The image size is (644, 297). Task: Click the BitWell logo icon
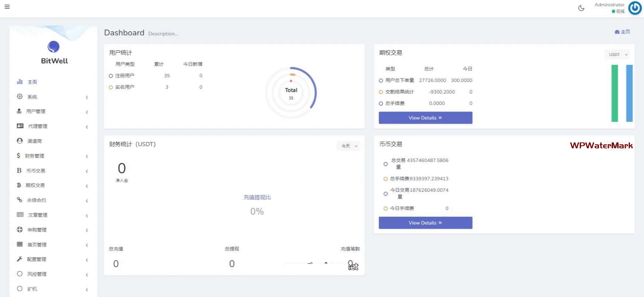pyautogui.click(x=53, y=47)
